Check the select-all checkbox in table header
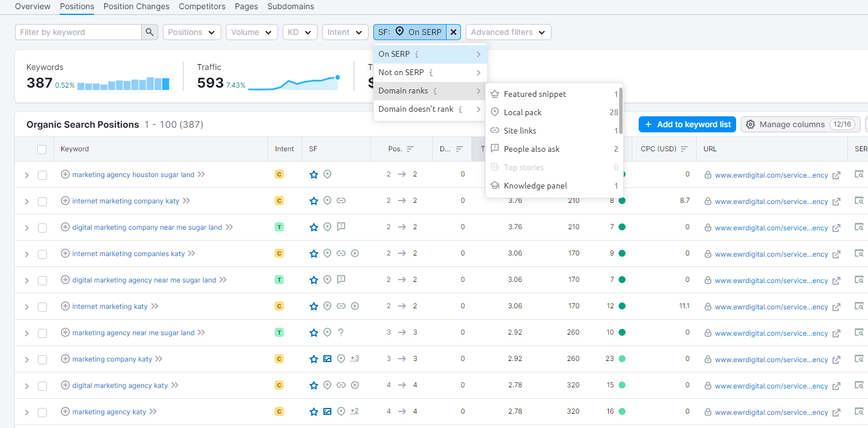 click(42, 149)
